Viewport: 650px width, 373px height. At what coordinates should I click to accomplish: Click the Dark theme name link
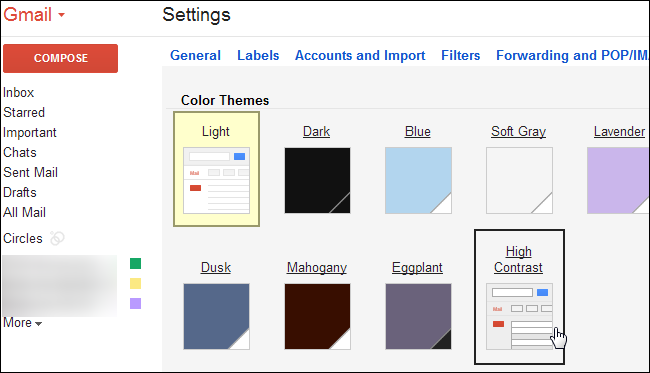(x=316, y=131)
